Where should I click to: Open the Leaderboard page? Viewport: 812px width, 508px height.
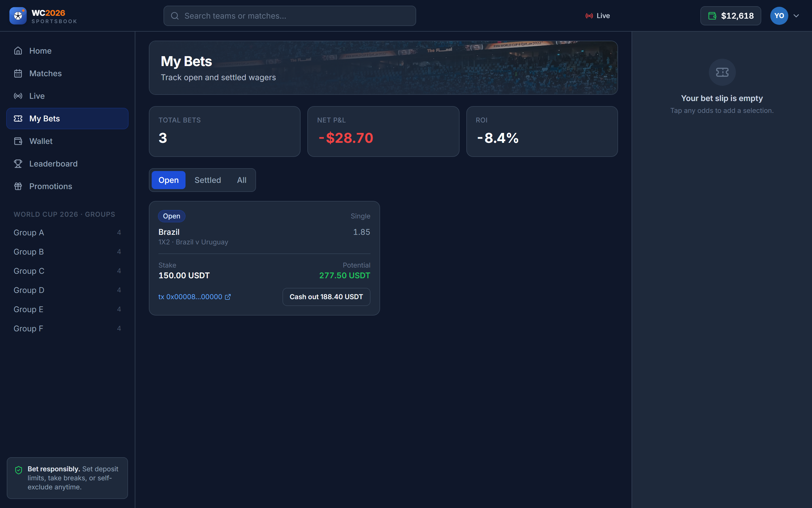[67, 164]
